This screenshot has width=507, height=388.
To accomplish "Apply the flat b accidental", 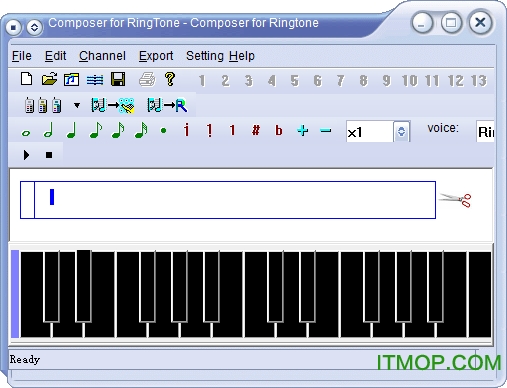I will coord(279,130).
